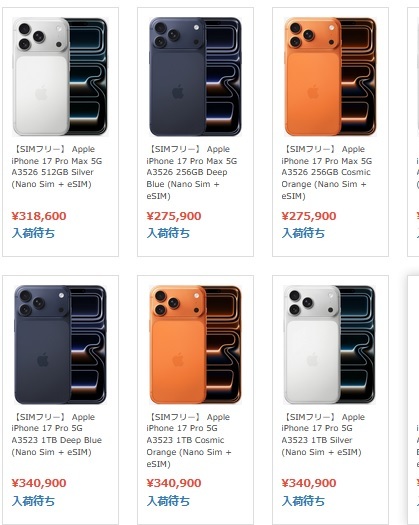Open the Deep Blue iPhone 17 Pro 1TB image
This screenshot has width=419, height=525.
60,345
